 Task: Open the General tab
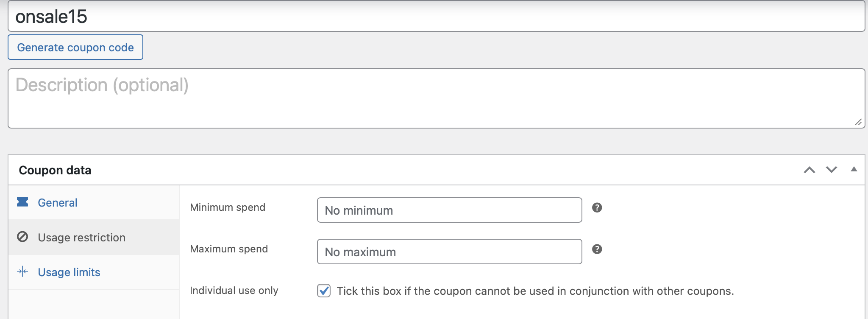point(58,203)
